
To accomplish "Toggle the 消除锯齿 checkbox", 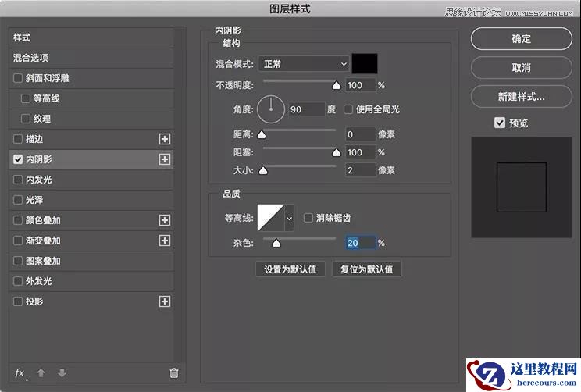I will [308, 218].
